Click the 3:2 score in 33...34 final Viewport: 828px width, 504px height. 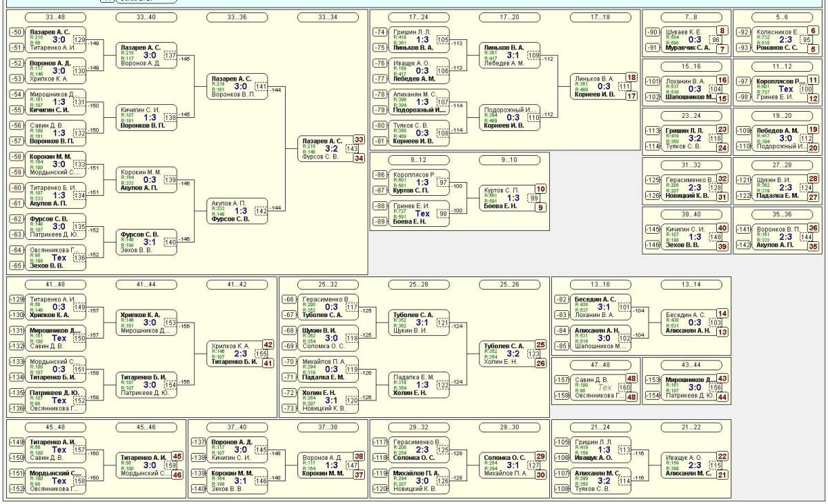332,148
